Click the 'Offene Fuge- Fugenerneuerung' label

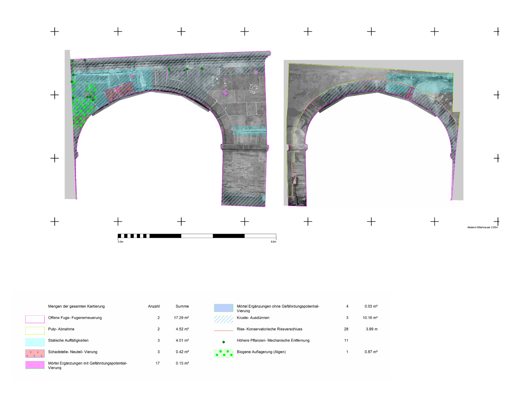click(x=75, y=318)
